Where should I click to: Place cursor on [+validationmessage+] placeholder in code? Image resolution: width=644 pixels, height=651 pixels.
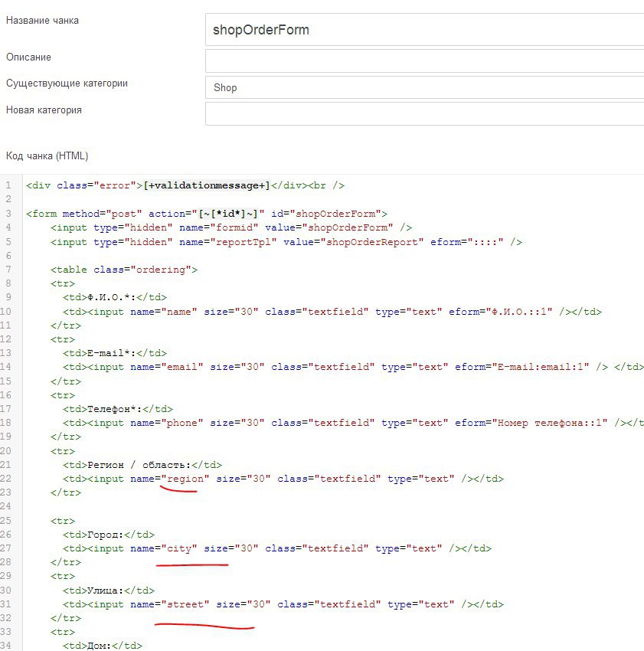pyautogui.click(x=207, y=185)
